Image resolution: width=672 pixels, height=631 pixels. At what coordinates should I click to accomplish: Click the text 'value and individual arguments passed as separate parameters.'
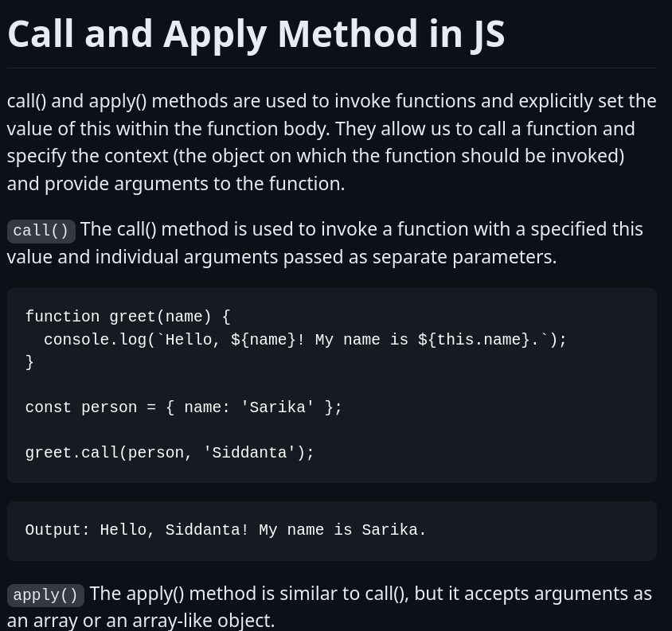click(282, 258)
